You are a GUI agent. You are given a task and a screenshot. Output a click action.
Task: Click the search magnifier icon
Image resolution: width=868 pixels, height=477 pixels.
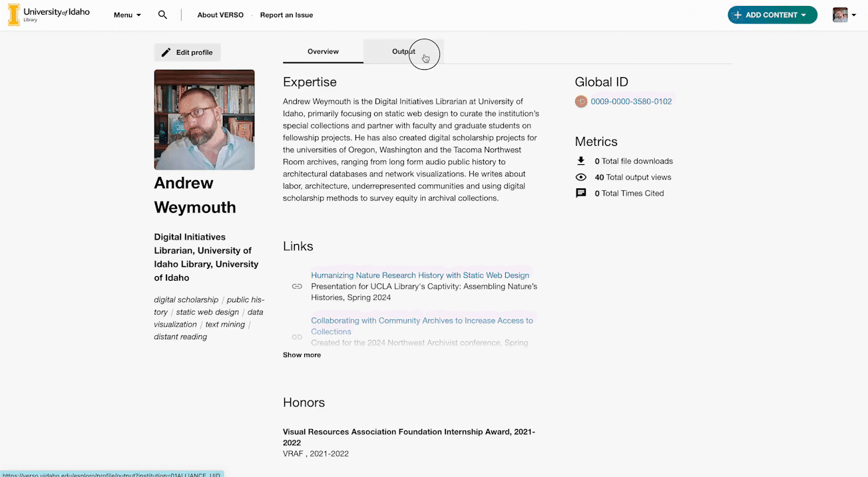coord(162,15)
